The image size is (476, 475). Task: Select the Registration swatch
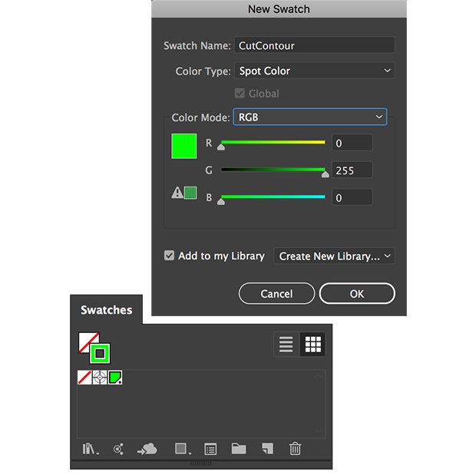pos(100,378)
